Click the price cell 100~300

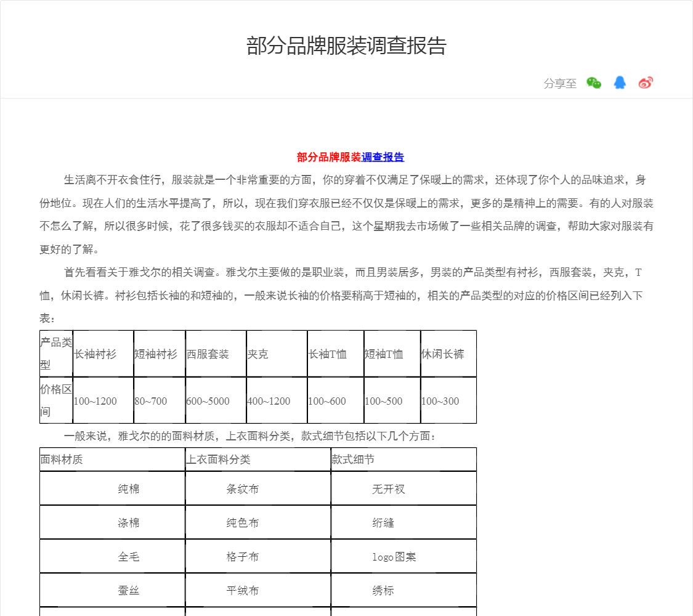click(448, 400)
